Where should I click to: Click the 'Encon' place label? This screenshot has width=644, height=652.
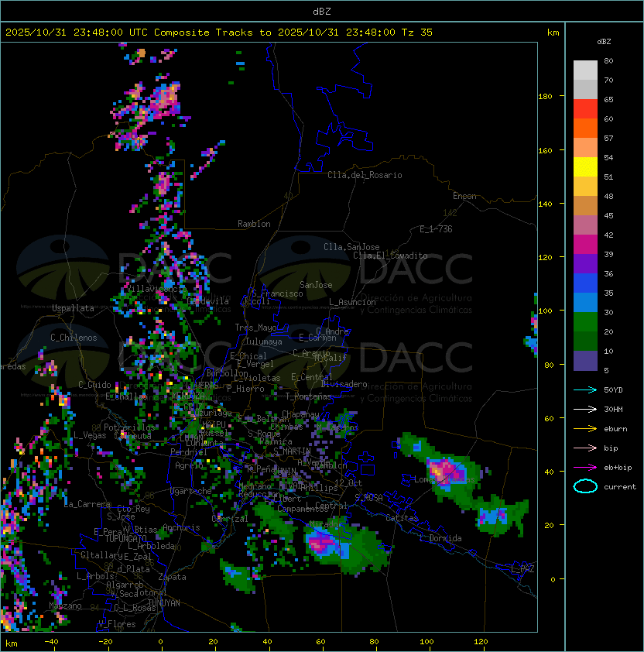pos(464,196)
